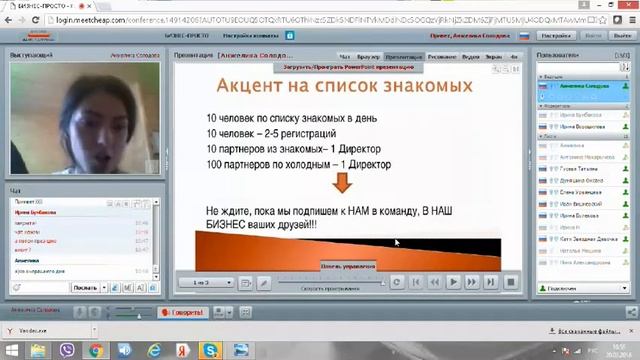This screenshot has width=640, height=360.
Task: Click the Выйти button at top right
Action: 622,36
